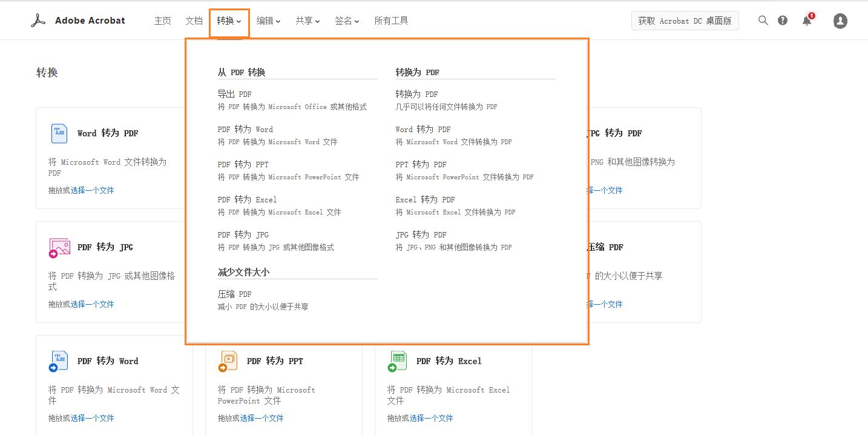Viewport: 868px width, 435px height.
Task: Select PDF 转为 PPT in the dropdown menu
Action: 243,164
